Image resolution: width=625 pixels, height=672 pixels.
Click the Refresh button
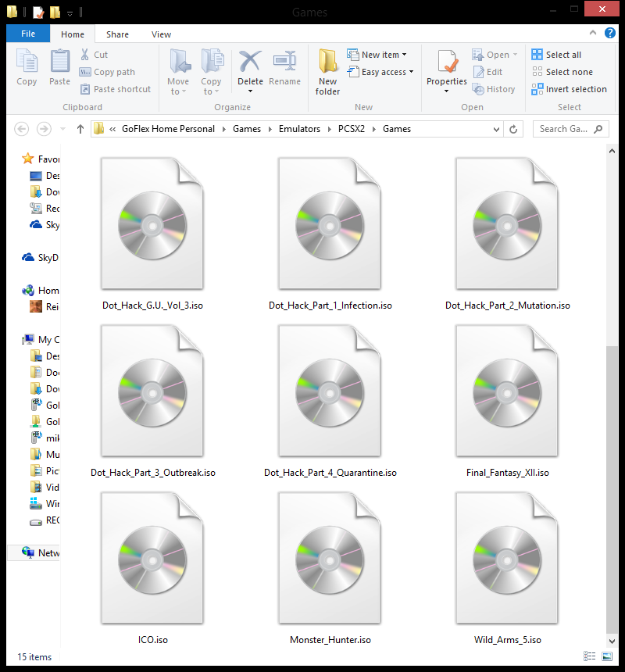[513, 129]
